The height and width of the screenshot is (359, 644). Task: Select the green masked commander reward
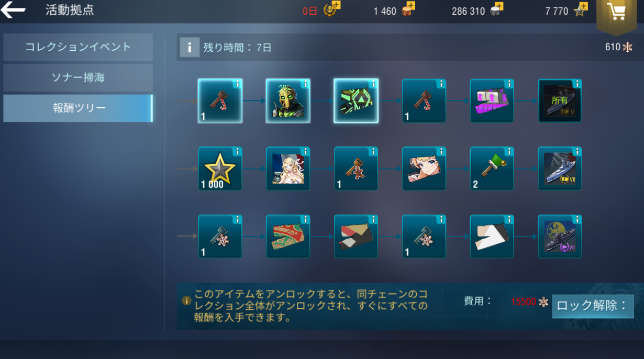pyautogui.click(x=288, y=100)
